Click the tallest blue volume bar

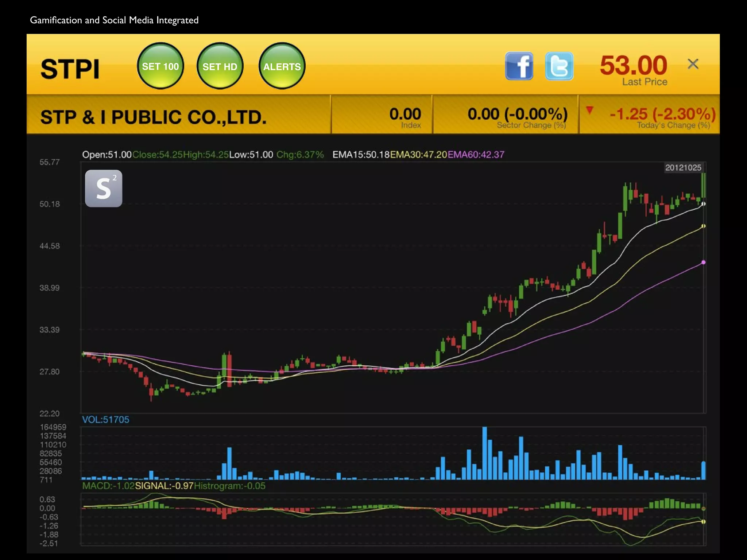point(485,453)
